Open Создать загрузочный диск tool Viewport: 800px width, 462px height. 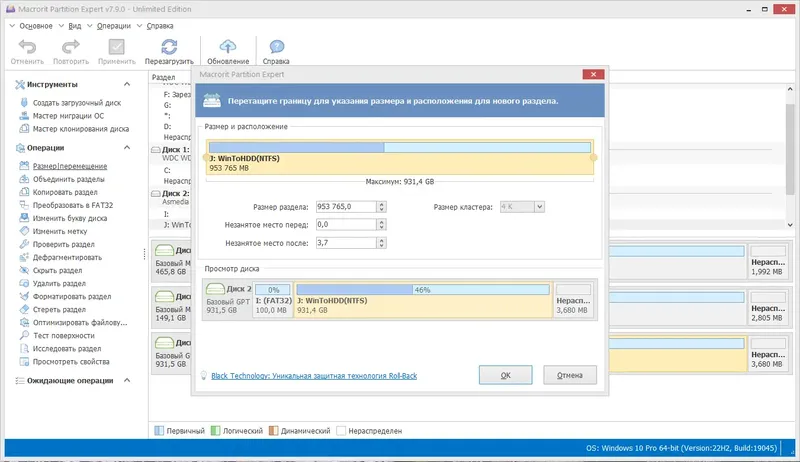coord(77,102)
